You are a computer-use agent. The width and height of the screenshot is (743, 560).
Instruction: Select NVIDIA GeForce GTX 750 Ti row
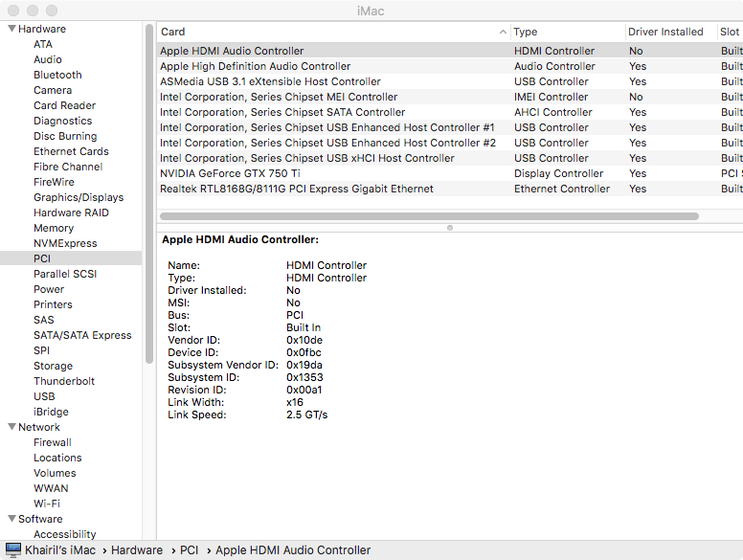click(x=230, y=173)
